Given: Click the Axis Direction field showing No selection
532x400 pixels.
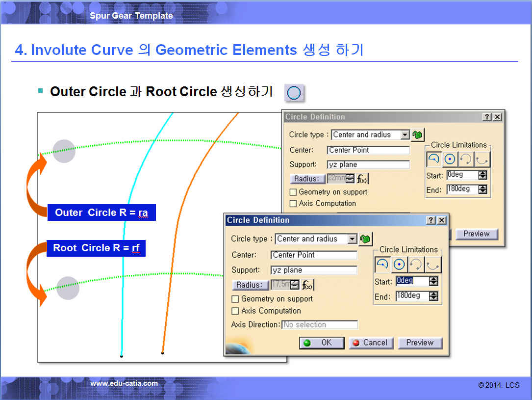Looking at the screenshot, I should click(320, 324).
